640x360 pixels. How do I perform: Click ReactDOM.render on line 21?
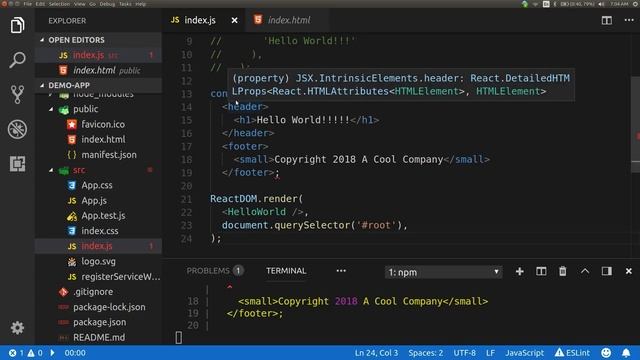pyautogui.click(x=254, y=199)
